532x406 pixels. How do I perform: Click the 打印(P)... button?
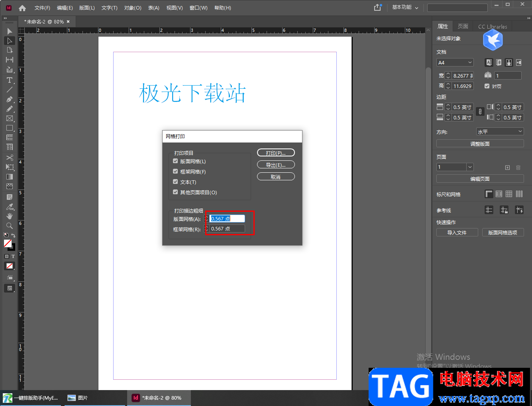tap(276, 153)
